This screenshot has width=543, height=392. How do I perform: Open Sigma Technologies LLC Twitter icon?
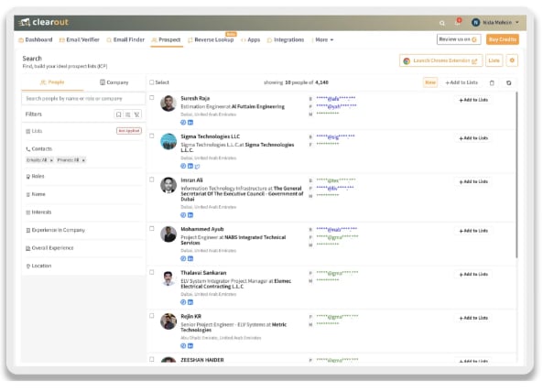tap(198, 166)
